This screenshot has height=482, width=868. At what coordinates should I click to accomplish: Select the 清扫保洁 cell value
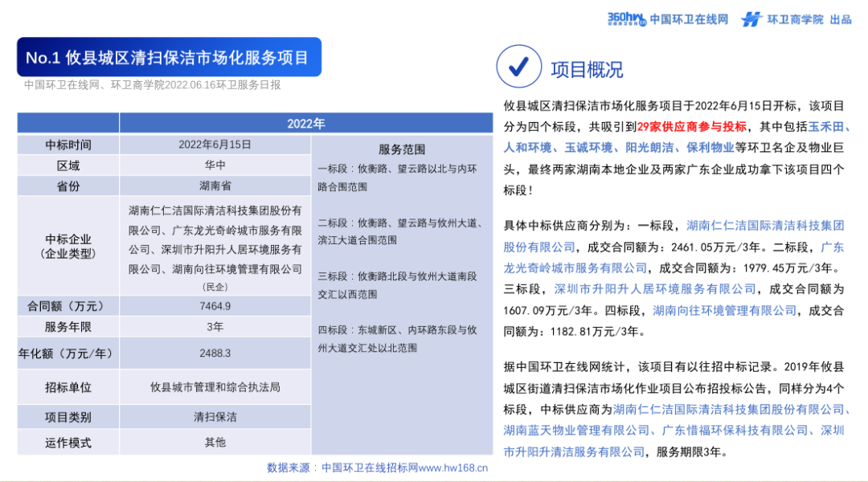pos(215,417)
